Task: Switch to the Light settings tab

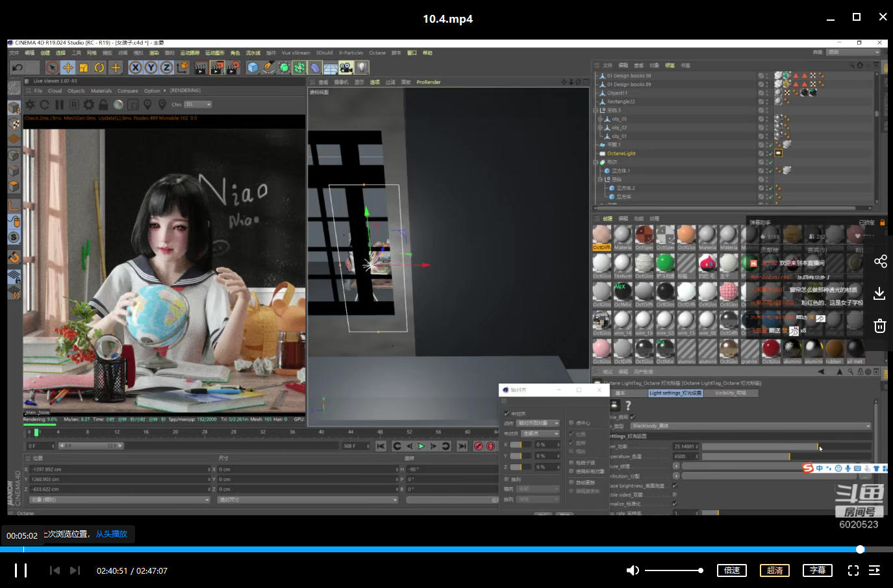Action: 675,393
